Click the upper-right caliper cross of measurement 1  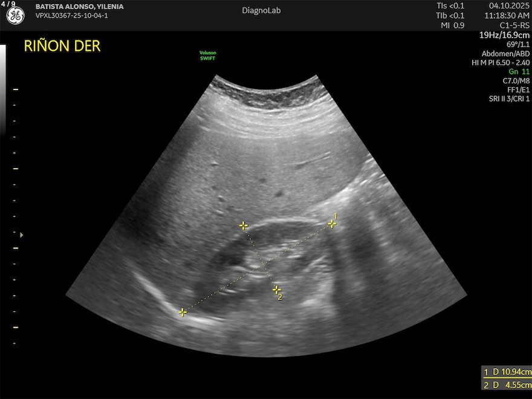click(332, 224)
